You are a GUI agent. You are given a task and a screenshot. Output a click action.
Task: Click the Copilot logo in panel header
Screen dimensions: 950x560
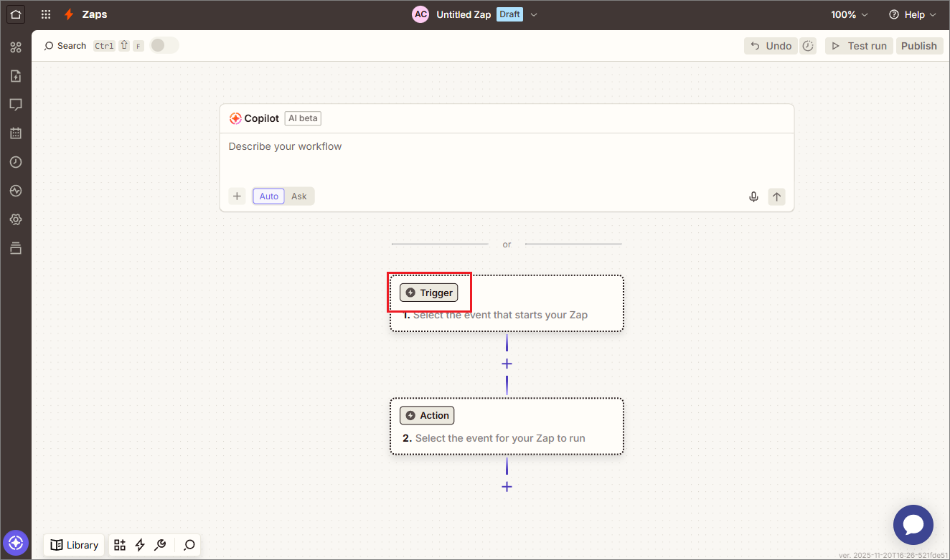[235, 118]
